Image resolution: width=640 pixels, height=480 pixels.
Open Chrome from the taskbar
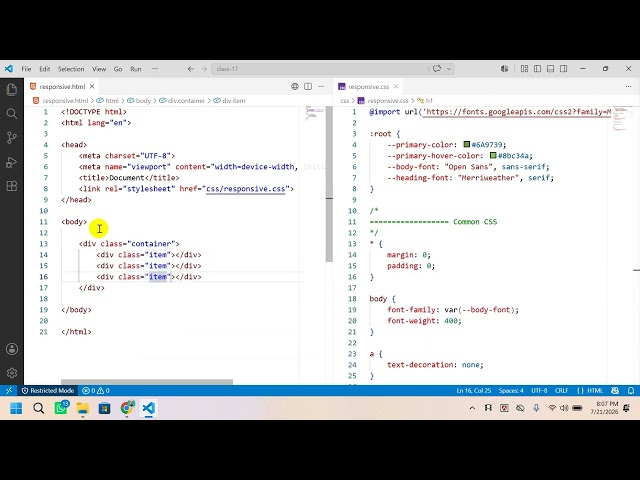127,408
